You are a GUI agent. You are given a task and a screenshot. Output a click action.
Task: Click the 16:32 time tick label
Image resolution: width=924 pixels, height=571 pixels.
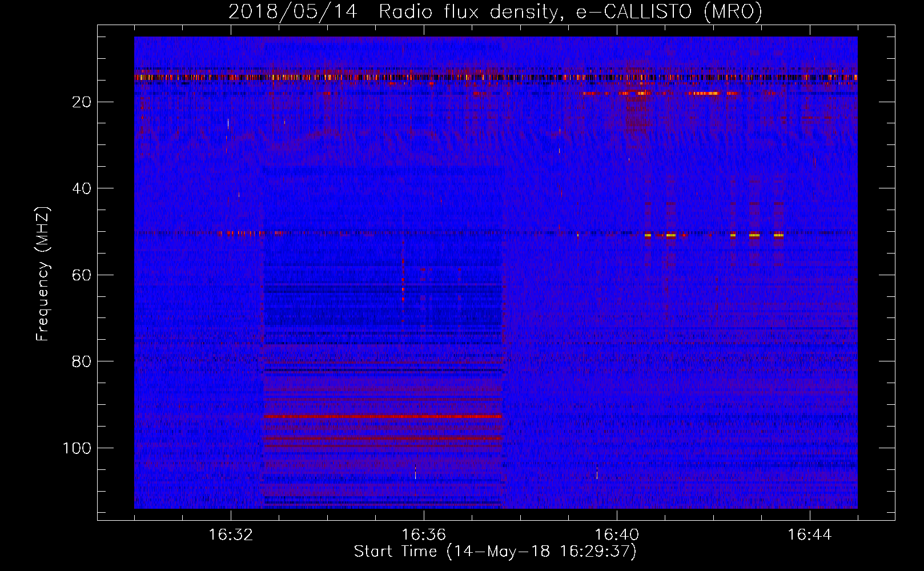pos(231,535)
